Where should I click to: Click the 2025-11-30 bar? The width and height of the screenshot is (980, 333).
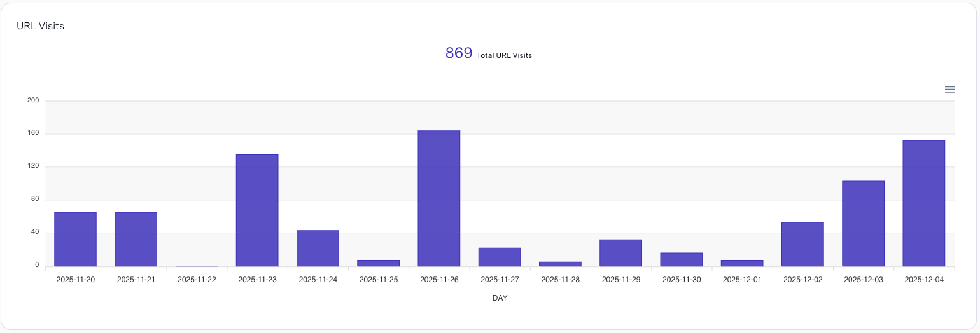[x=681, y=259]
